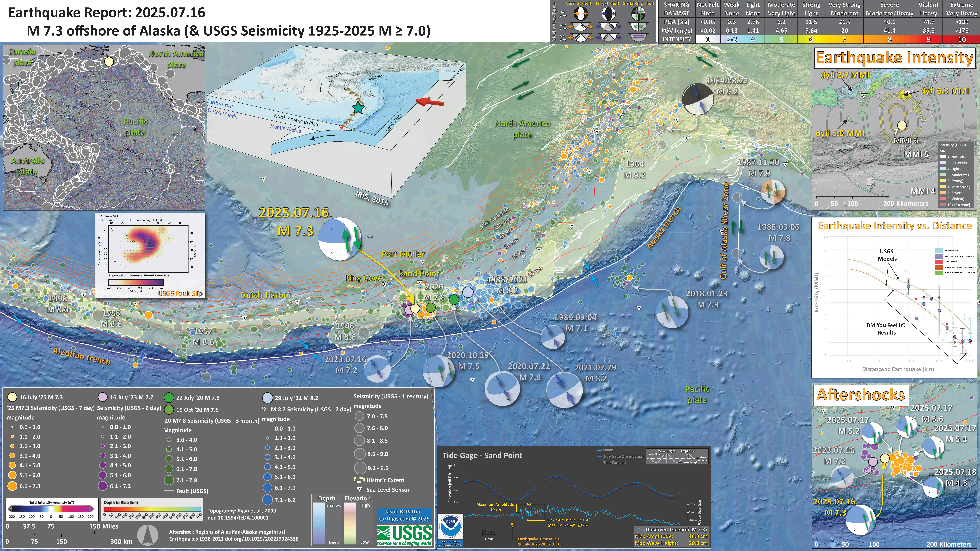Click the Strike-Slip Fault mechanism icon in the header

click(638, 14)
